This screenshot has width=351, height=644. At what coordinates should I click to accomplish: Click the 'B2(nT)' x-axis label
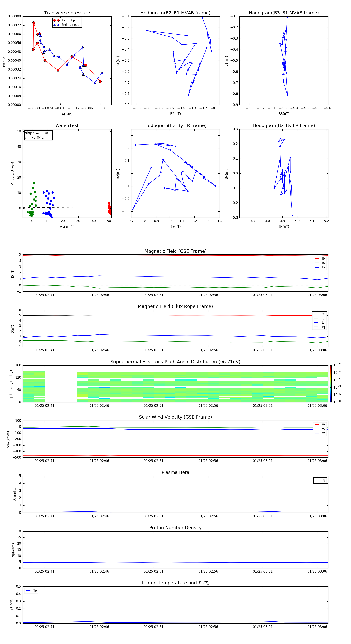[175, 114]
